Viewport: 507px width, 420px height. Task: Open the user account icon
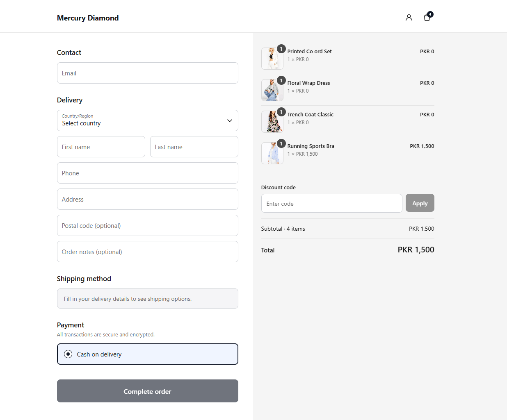click(409, 18)
